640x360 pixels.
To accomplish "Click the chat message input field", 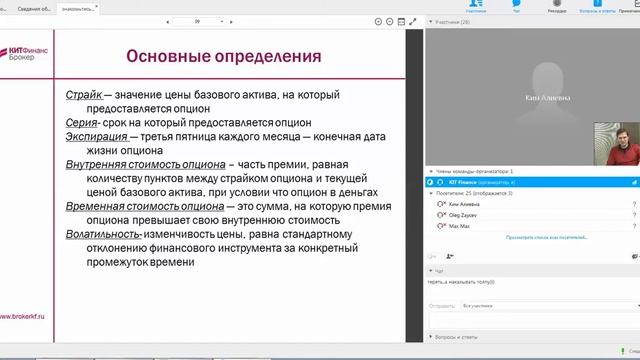I will pos(534,320).
